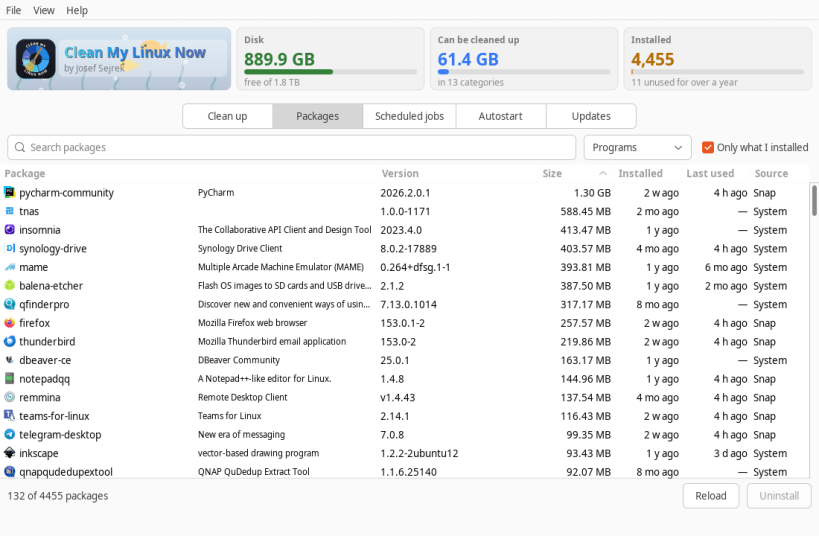
Task: Click the inkscape version 1.2.2-2ubuntu12
Action: [419, 453]
